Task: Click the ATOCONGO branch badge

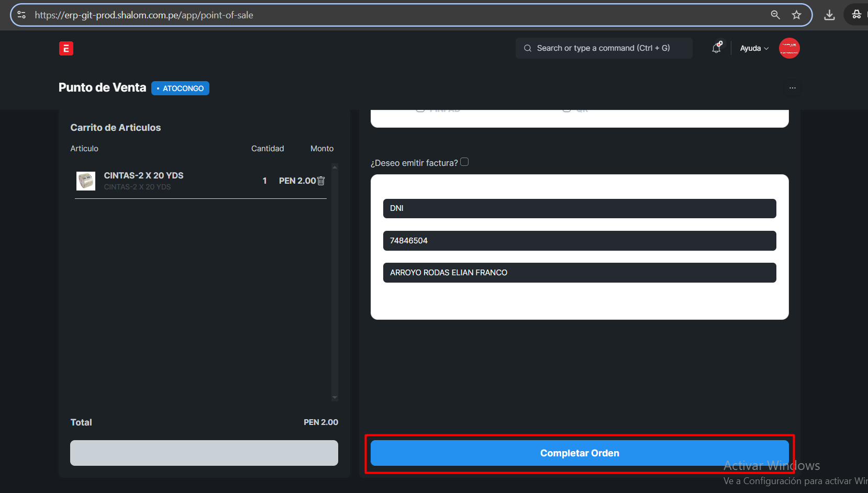Action: click(181, 88)
